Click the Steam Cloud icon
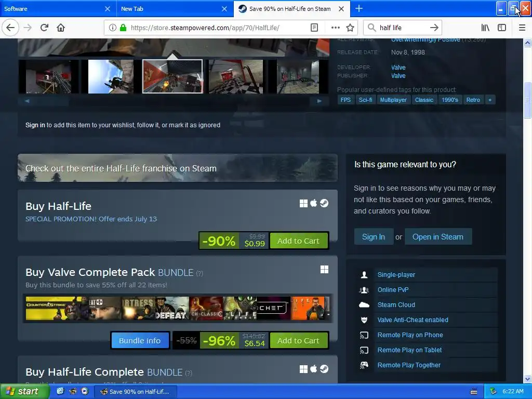The image size is (532, 399). pyautogui.click(x=364, y=304)
